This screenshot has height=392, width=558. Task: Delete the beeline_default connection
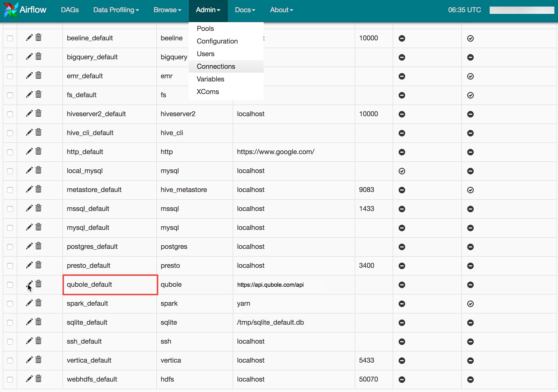(x=38, y=38)
